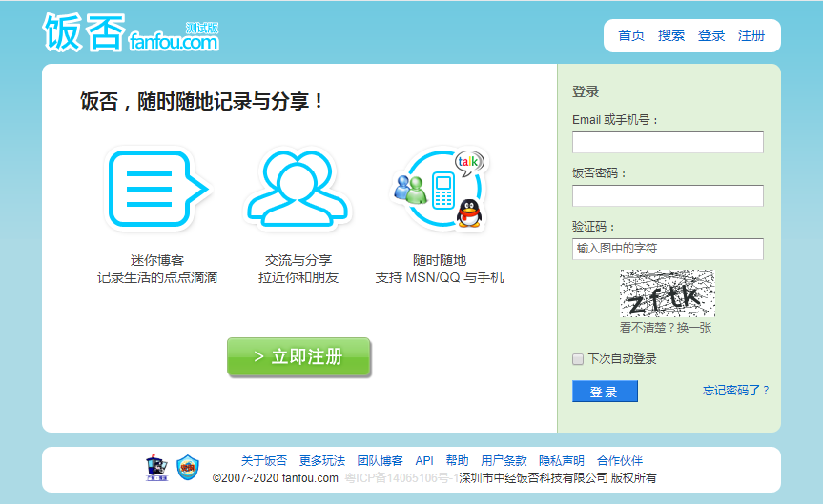Viewport: 823px width, 504px height.
Task: Click the captcha image showing zftk
Action: (x=667, y=293)
